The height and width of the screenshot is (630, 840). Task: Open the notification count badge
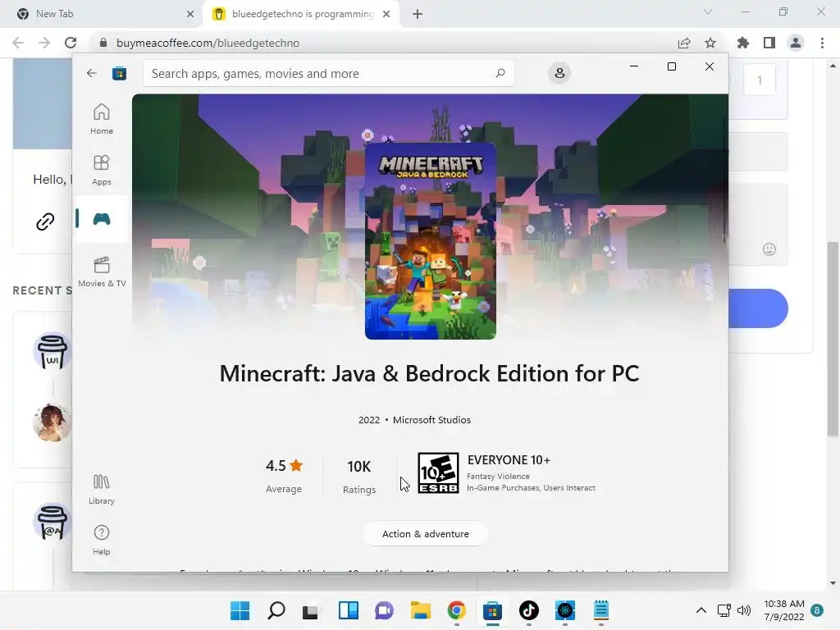(817, 610)
